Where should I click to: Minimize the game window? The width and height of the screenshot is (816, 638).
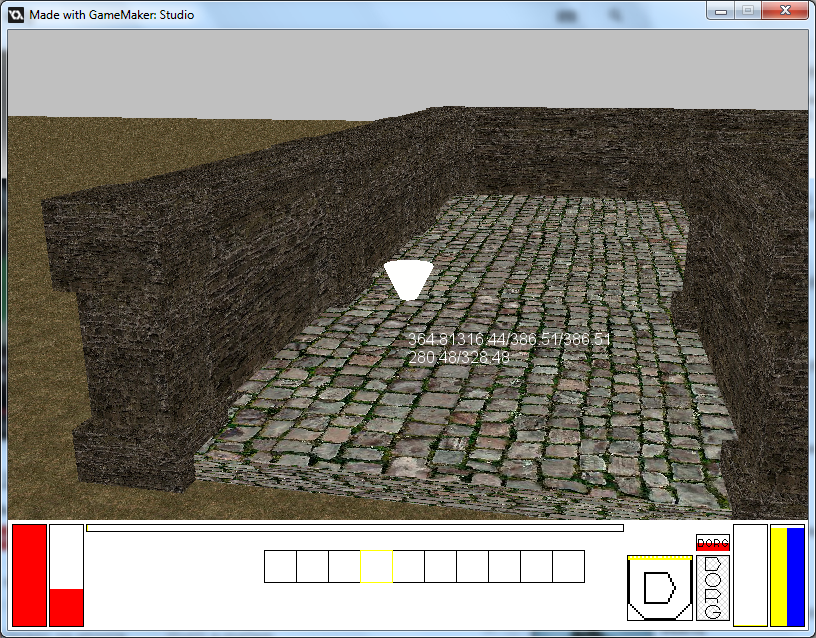click(720, 10)
